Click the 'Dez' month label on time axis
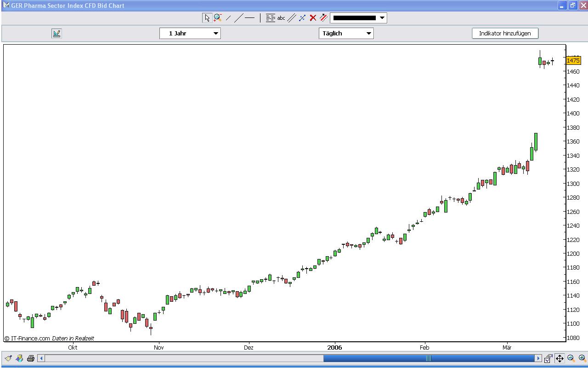This screenshot has width=588, height=368. [x=249, y=348]
